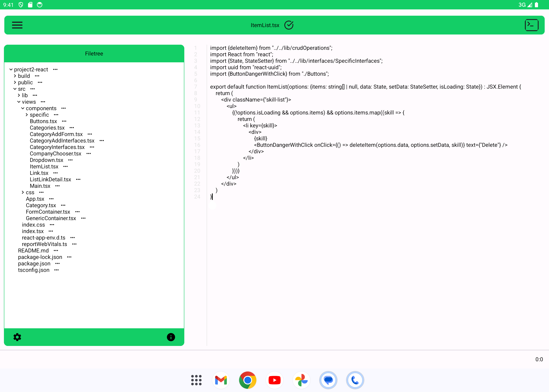Image resolution: width=549 pixels, height=392 pixels.
Task: Open reportWebVitals.ts file
Action: click(45, 244)
